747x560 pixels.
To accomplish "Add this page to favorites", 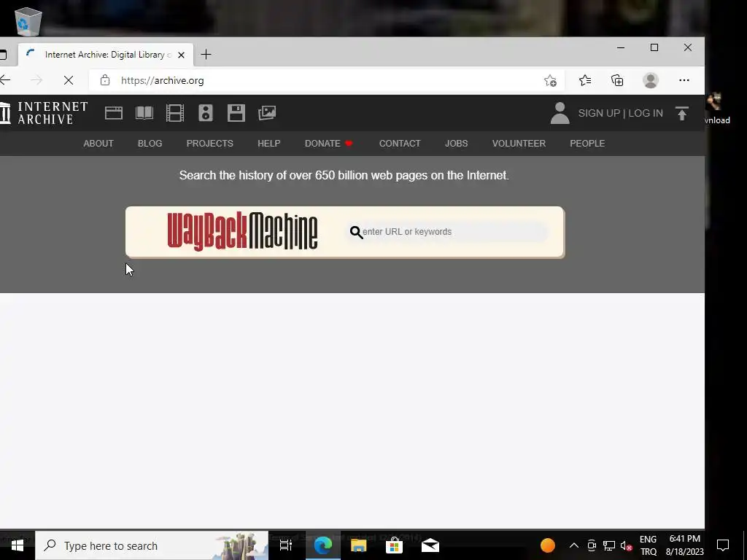I will (550, 80).
